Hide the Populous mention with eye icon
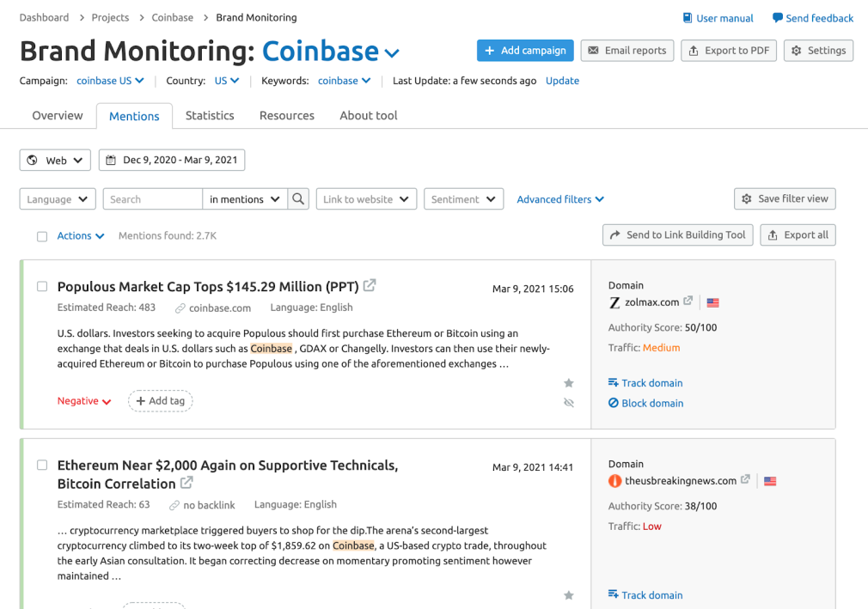 (x=568, y=402)
